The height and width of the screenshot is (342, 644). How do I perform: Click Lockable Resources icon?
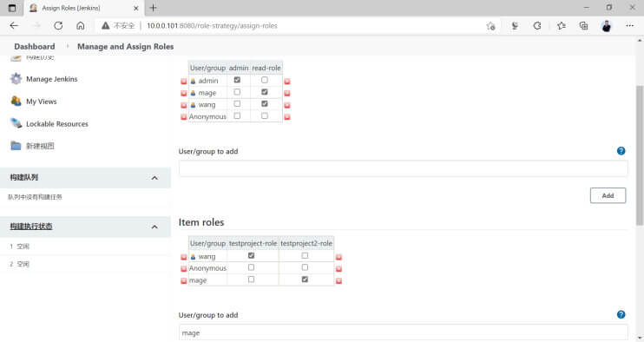click(x=16, y=123)
